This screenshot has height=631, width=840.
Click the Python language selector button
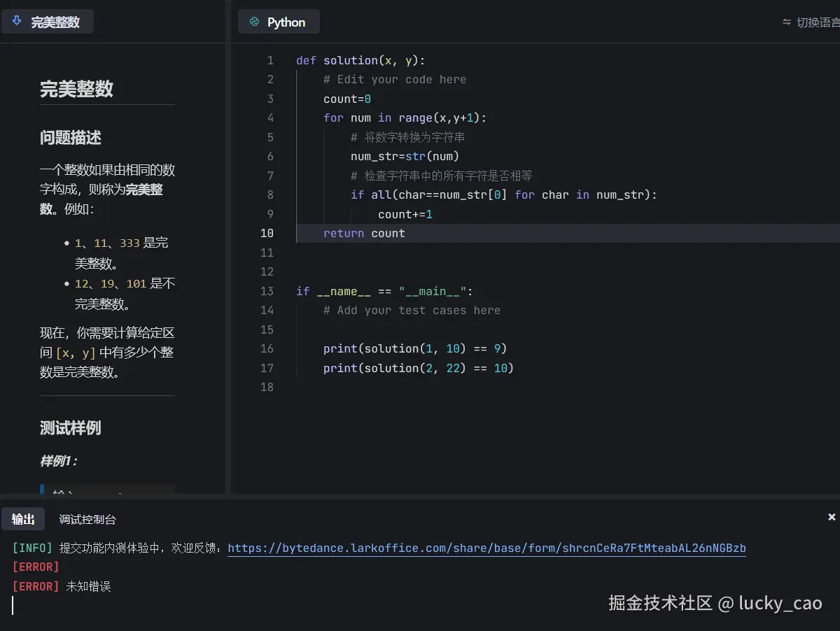tap(279, 22)
